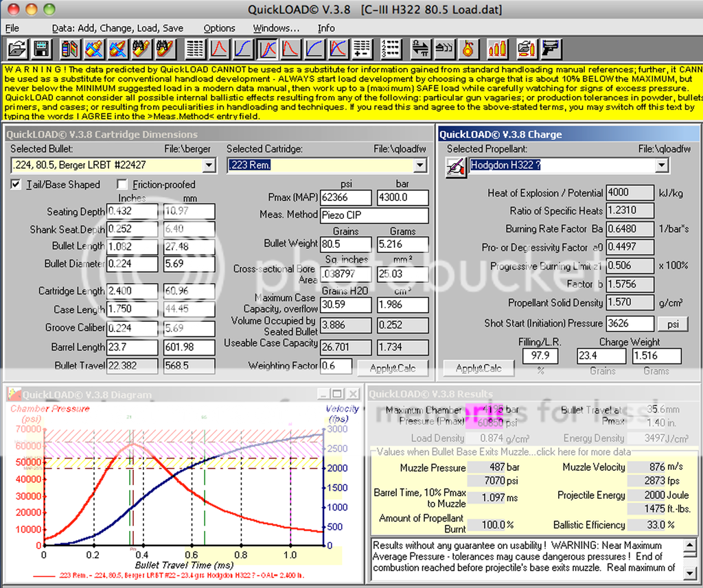Open the Options menu
Screen dimensions: 703x588
tap(219, 28)
